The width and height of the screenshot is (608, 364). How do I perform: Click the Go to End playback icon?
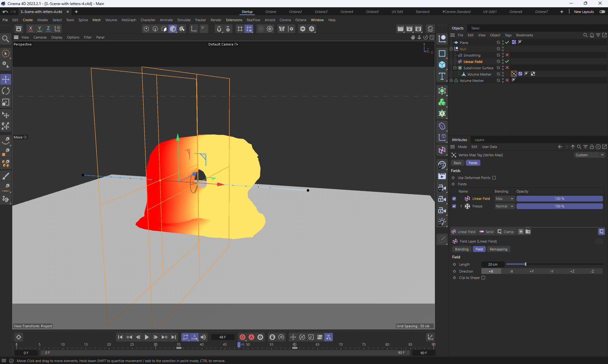pos(174,337)
